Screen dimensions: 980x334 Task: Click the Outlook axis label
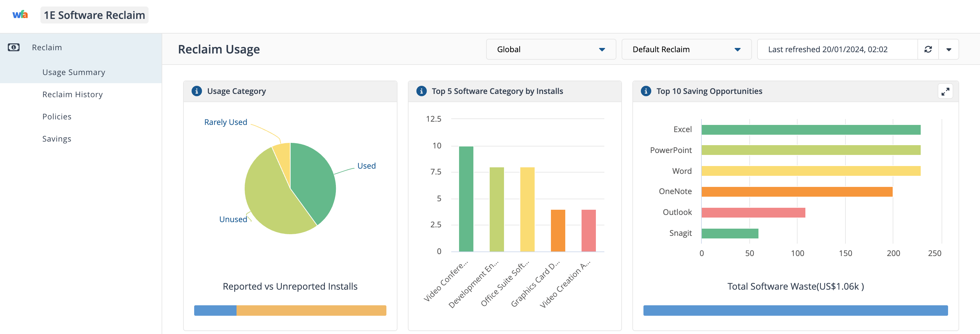(677, 212)
